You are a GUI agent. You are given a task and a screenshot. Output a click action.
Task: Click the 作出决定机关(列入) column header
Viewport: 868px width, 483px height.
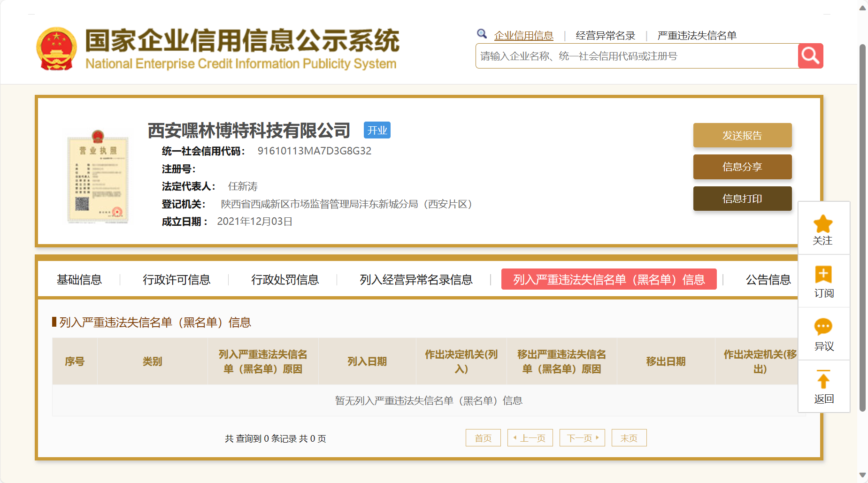(x=461, y=361)
